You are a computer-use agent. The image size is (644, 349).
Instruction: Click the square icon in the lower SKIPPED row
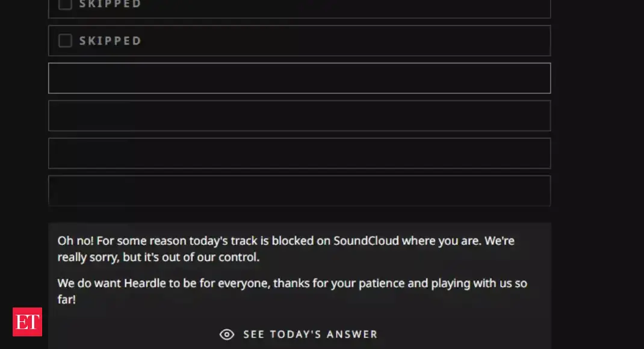pos(65,40)
